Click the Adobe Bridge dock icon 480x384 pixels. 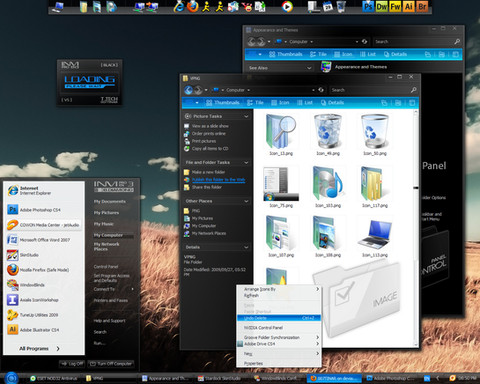click(422, 6)
